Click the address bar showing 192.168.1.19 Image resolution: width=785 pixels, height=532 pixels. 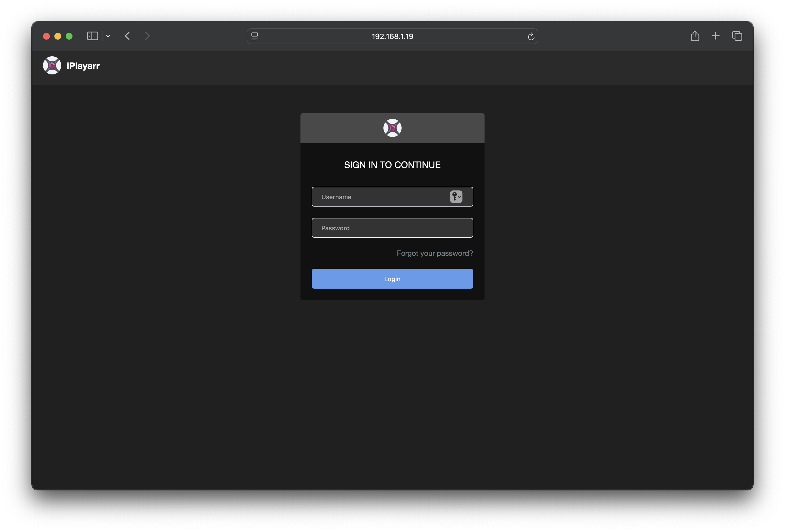tap(392, 36)
